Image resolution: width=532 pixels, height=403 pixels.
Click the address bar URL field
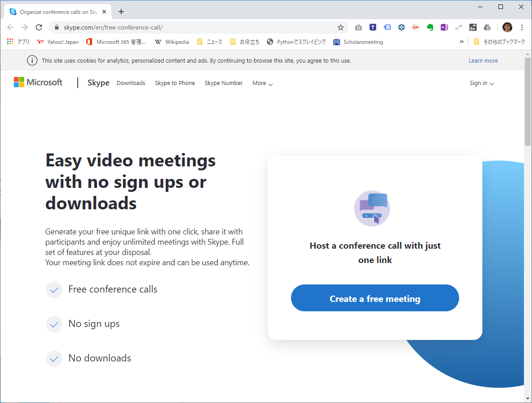point(197,27)
